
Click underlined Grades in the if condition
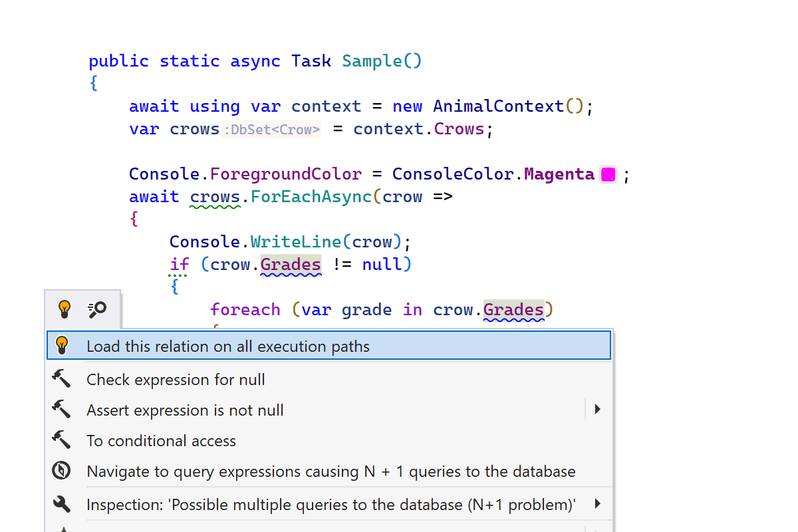[x=291, y=265]
